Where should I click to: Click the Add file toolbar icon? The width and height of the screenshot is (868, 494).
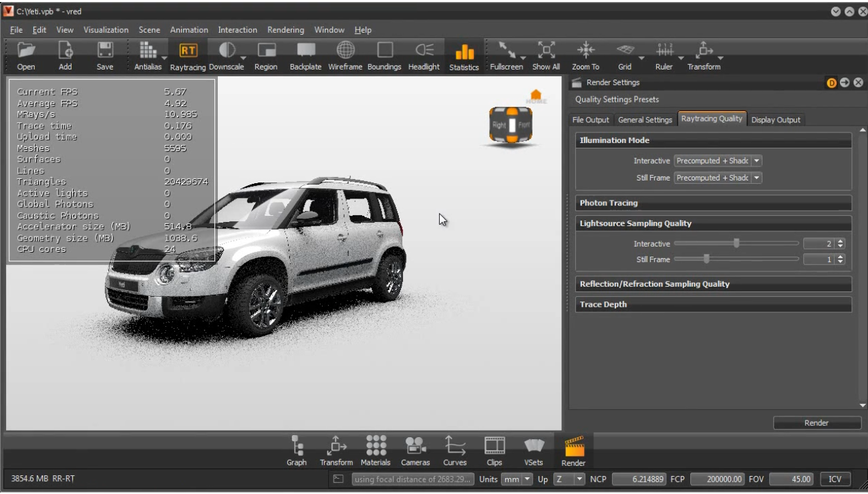pos(65,55)
